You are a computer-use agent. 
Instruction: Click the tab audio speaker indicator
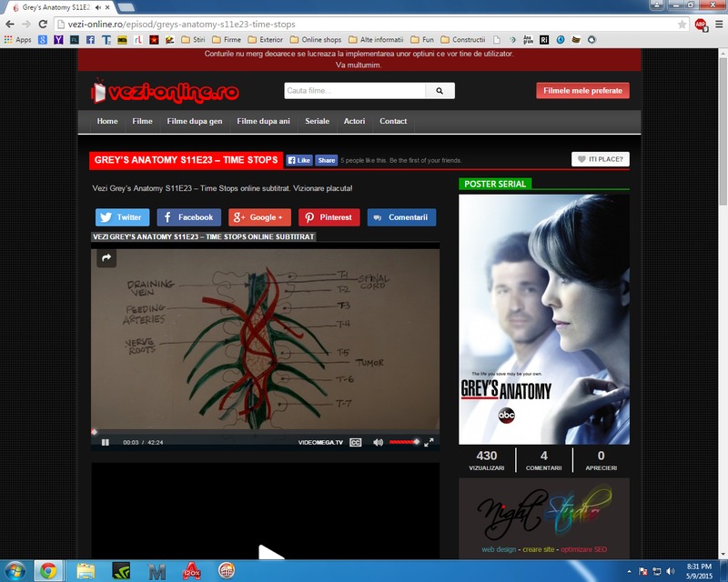pos(98,7)
